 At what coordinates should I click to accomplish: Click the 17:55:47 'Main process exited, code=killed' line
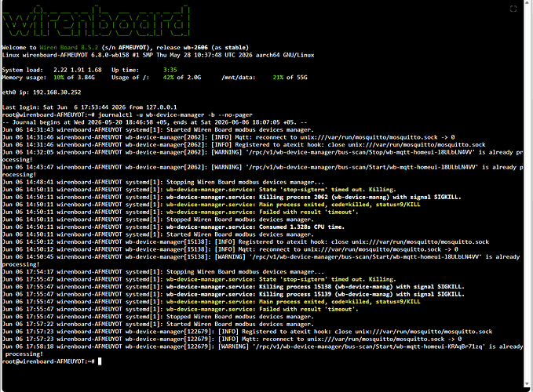[211, 301]
